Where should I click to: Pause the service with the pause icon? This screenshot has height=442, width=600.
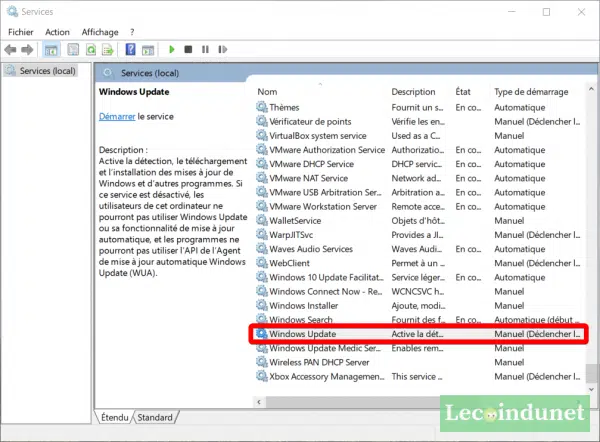(205, 49)
